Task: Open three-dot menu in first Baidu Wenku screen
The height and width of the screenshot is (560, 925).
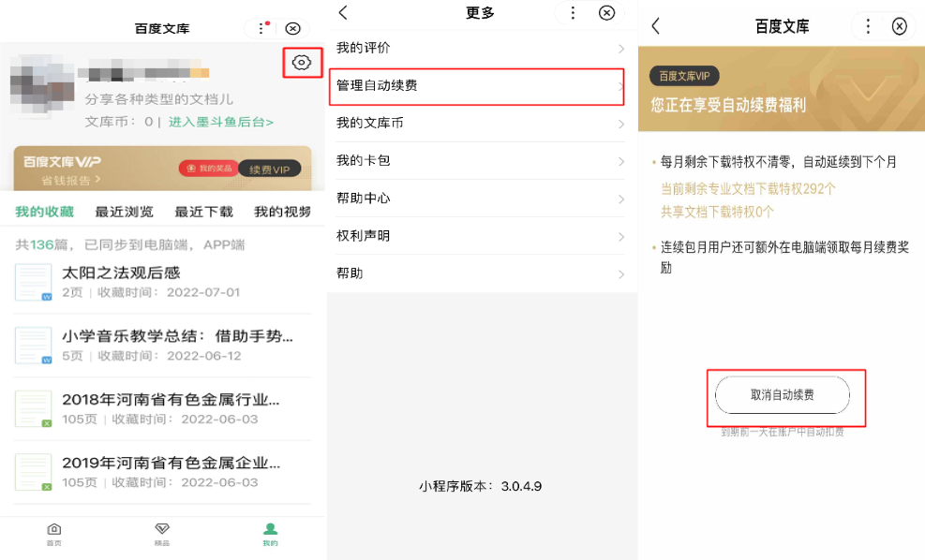Action: click(x=261, y=28)
